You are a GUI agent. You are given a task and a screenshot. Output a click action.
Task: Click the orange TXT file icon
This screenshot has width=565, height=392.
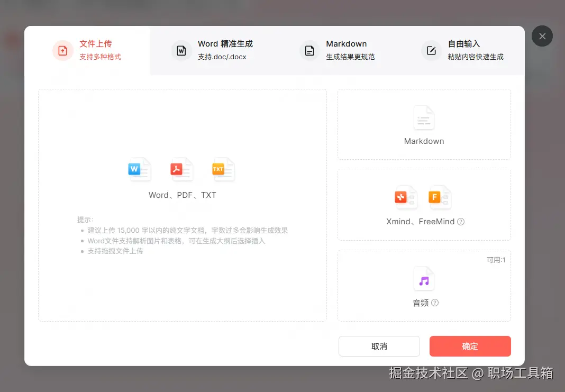tap(223, 169)
